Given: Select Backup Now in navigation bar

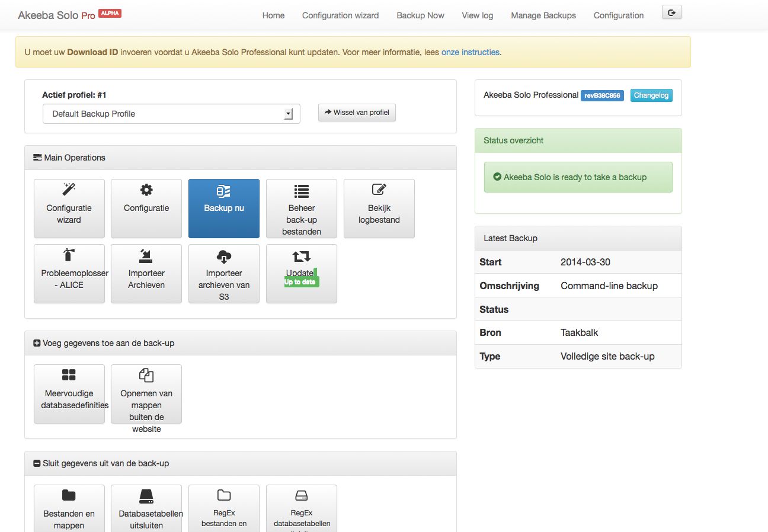Looking at the screenshot, I should click(420, 15).
